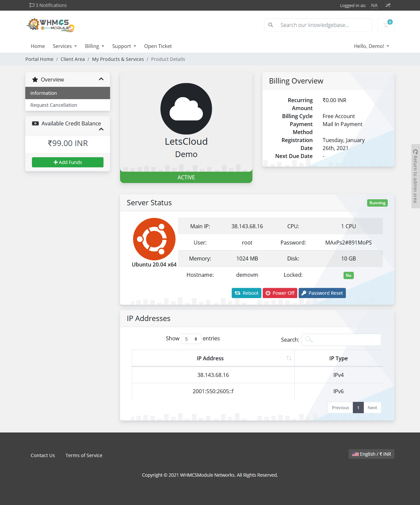
Task: Reboot the server
Action: click(246, 293)
